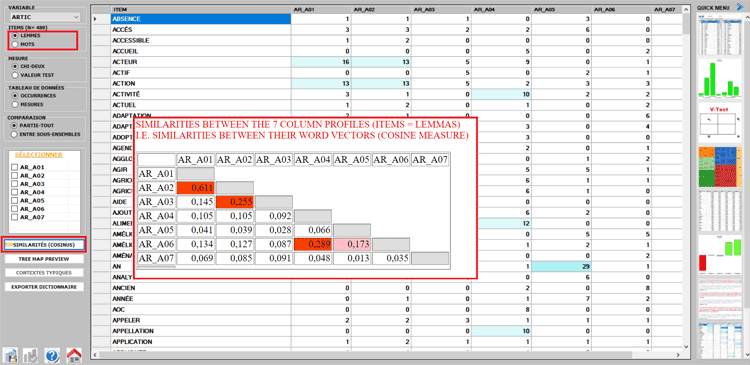Go to the red house home icon
Screen dimensions: 750x365
74,355
